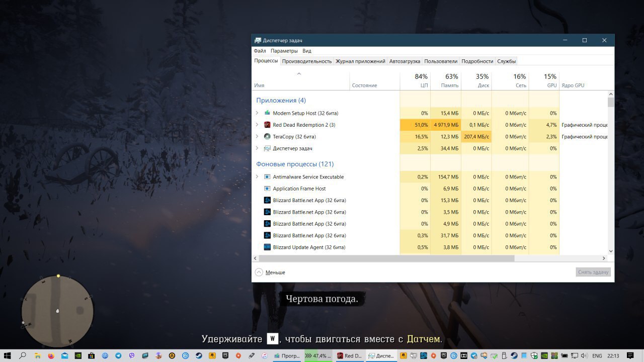Select the Blizzard Update Agent row
This screenshot has height=362, width=644.
430,247
